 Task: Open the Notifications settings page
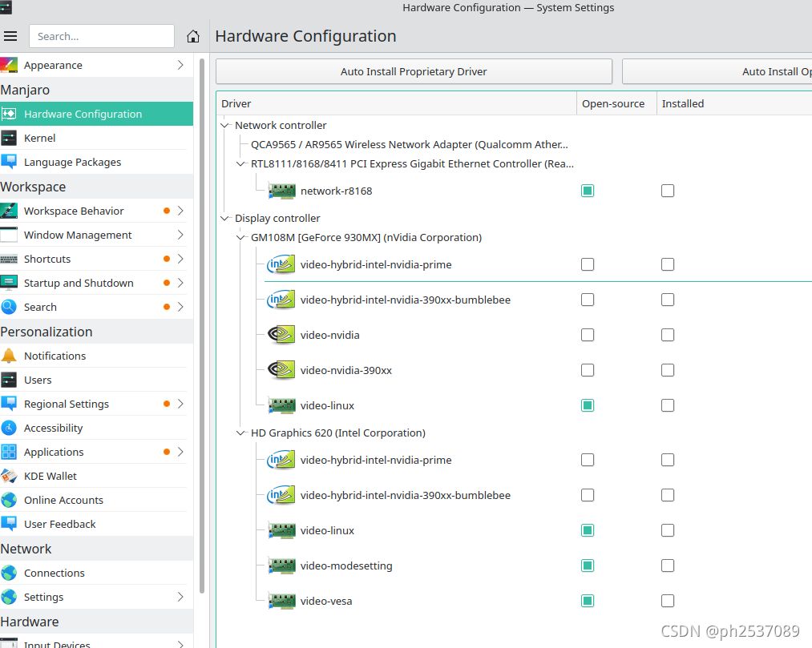tap(96, 356)
